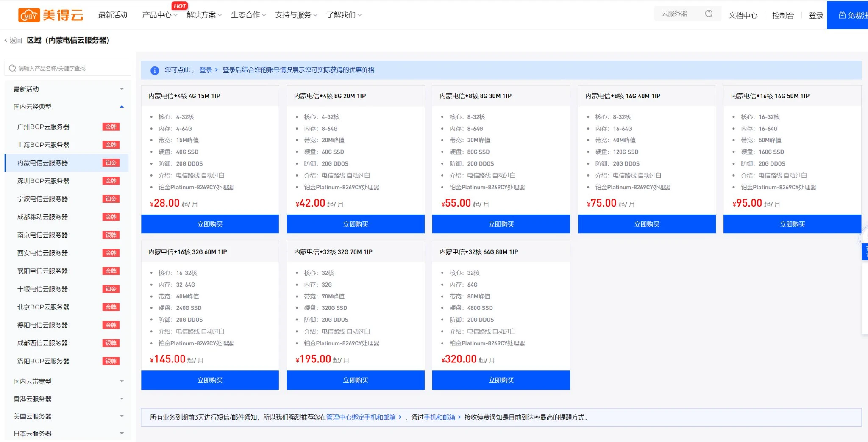Select 上海BGP云服务器 in sidebar list

43,145
